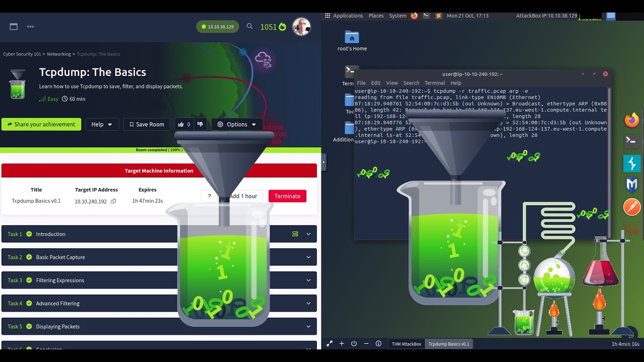Open root's Home desktop folder
The height and width of the screenshot is (362, 644).
[352, 41]
